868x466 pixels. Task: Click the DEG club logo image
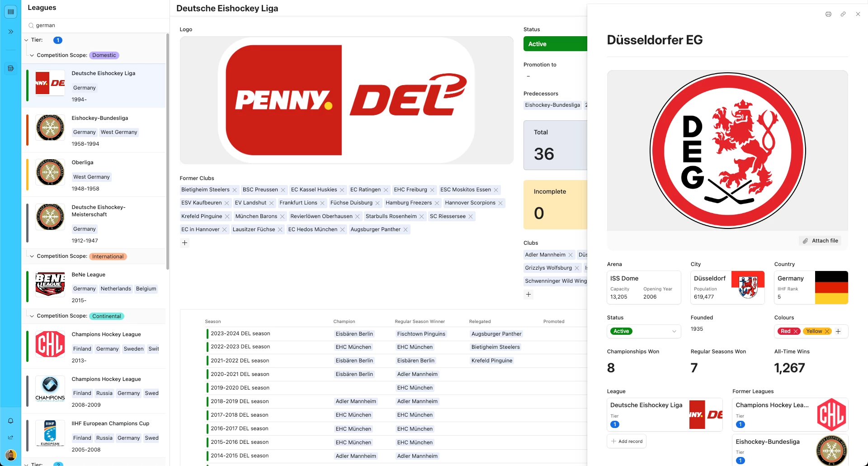click(727, 151)
